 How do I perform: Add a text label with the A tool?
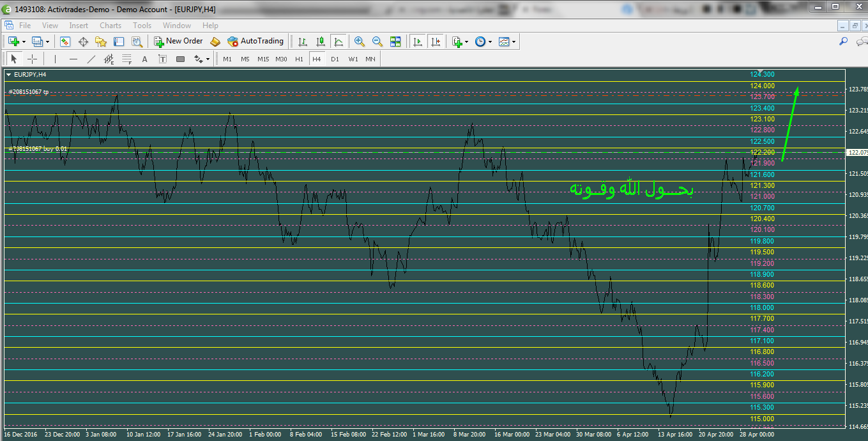point(144,59)
